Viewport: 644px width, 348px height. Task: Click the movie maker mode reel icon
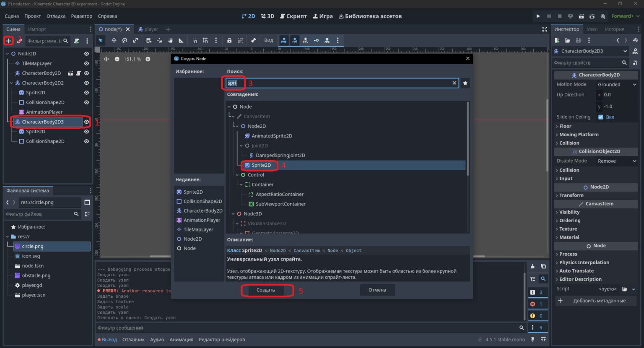(603, 16)
